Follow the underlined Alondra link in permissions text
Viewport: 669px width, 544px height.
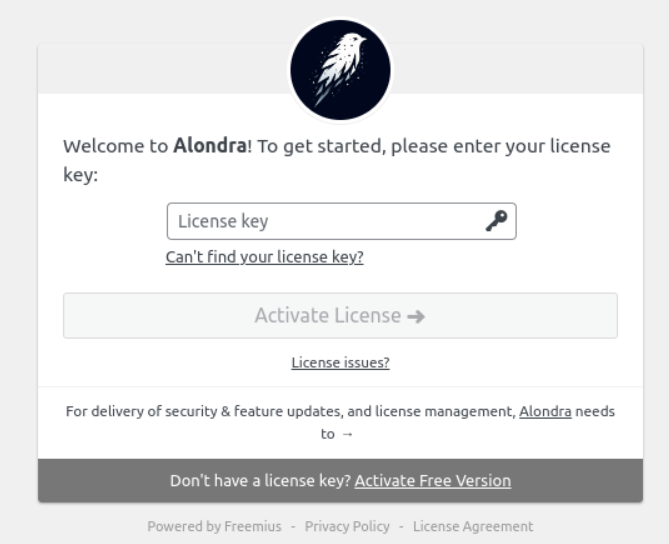click(545, 411)
